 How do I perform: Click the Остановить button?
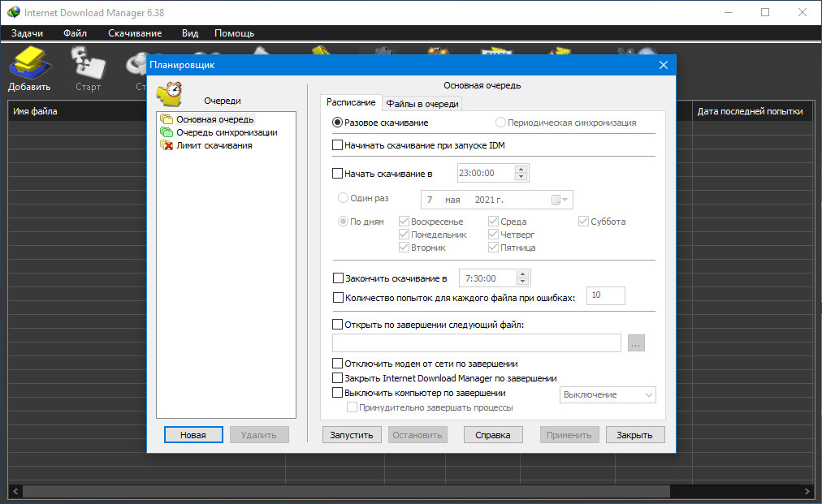(417, 435)
